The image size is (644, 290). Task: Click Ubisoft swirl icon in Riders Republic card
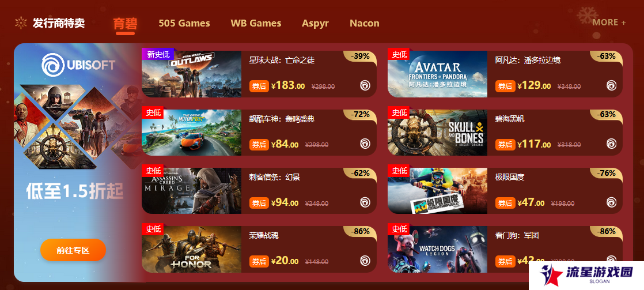(x=611, y=202)
